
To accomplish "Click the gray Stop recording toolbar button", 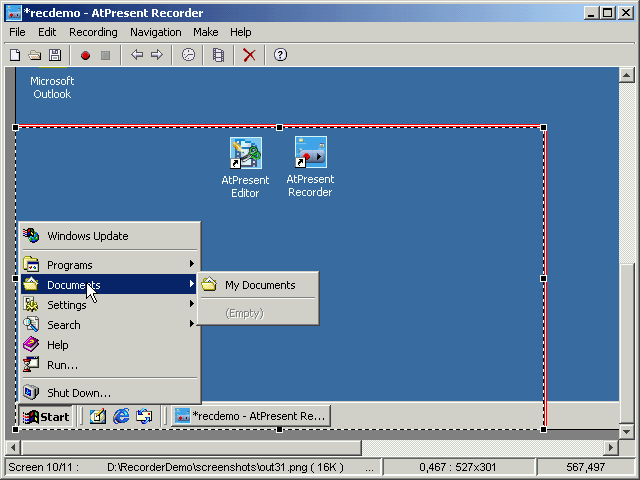I will tap(105, 55).
